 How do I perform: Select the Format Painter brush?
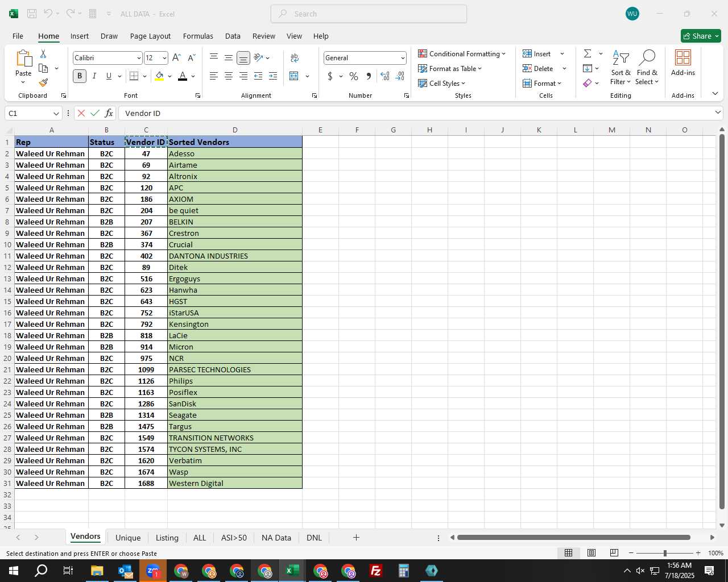[x=43, y=83]
